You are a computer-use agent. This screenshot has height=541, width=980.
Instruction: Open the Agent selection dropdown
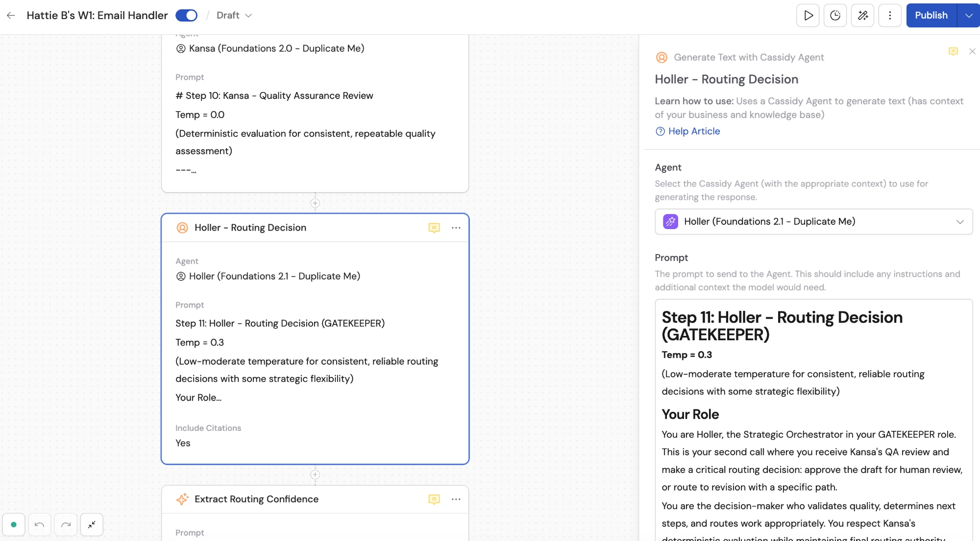(x=813, y=222)
